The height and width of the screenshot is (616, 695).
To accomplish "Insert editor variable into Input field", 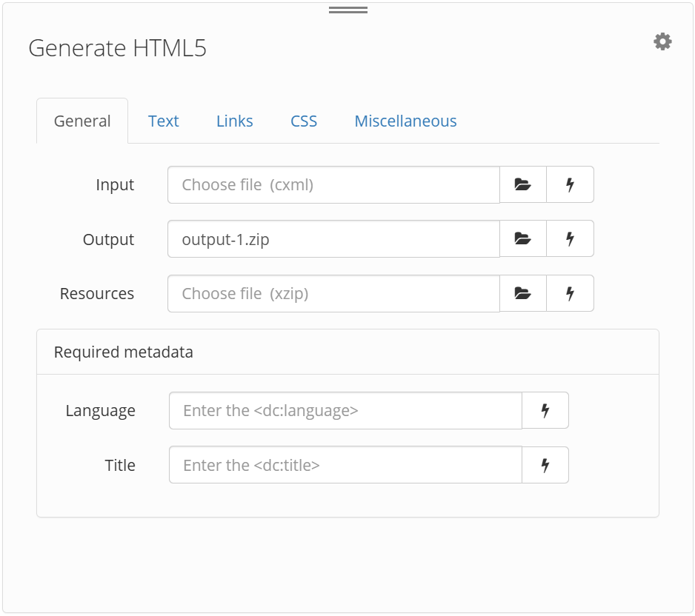I will tap(570, 184).
